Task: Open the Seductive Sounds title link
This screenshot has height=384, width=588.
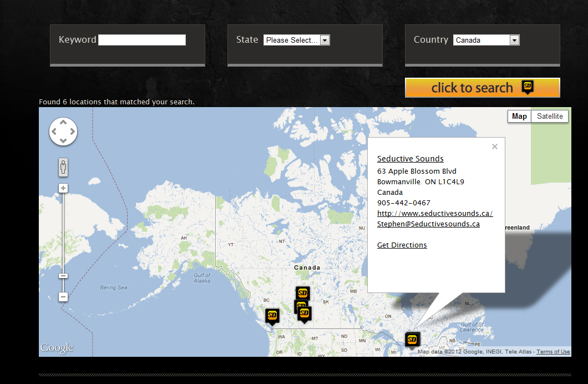Action: [410, 159]
